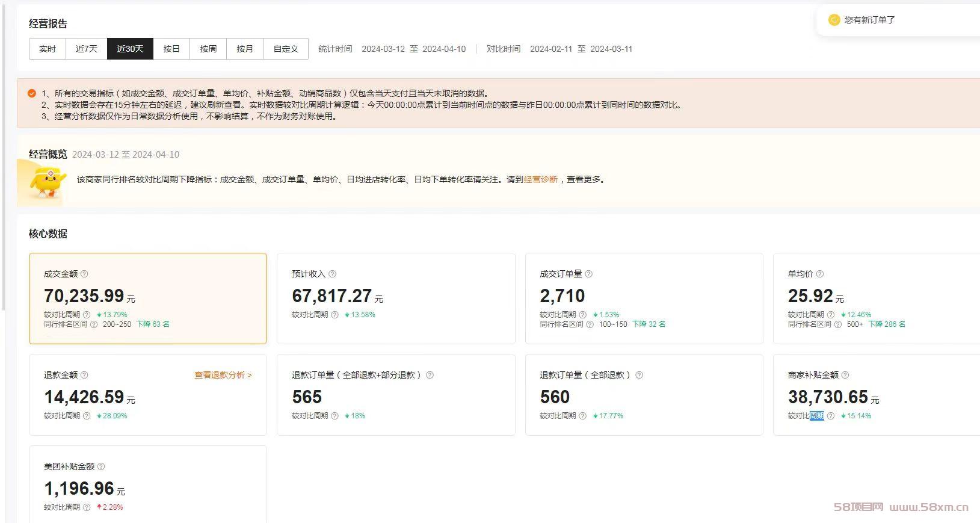980x523 pixels.
Task: Click the 2.28% increase indicator
Action: [109, 507]
